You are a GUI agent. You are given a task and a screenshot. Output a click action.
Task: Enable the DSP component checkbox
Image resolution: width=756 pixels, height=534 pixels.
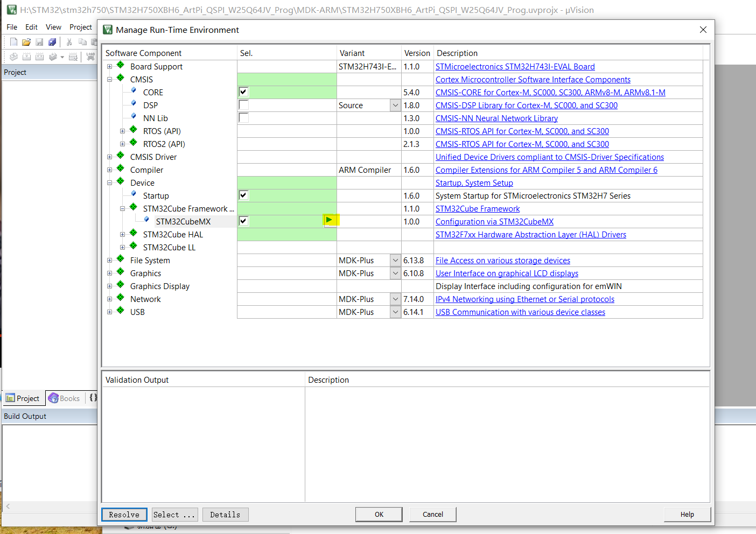point(243,105)
